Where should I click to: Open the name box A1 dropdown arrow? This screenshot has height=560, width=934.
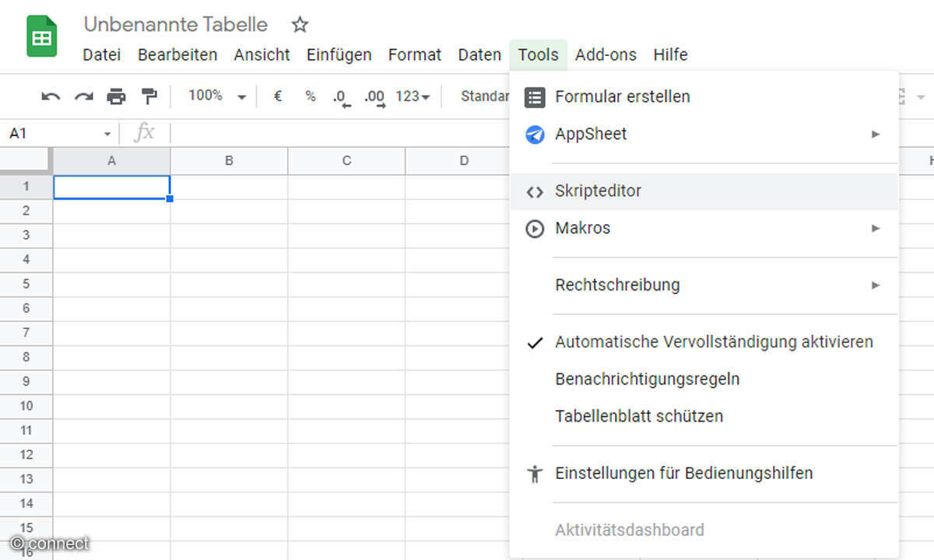(107, 134)
